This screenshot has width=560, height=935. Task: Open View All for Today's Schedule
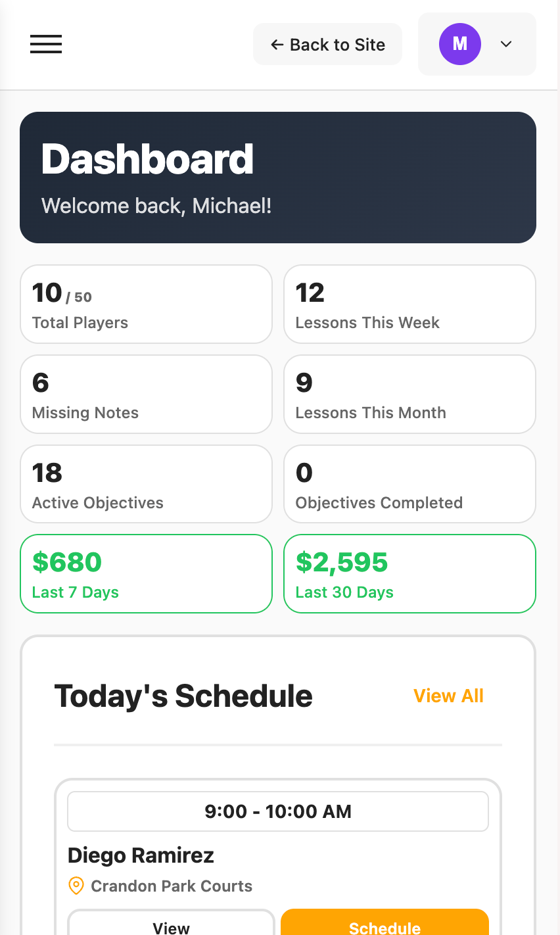448,695
